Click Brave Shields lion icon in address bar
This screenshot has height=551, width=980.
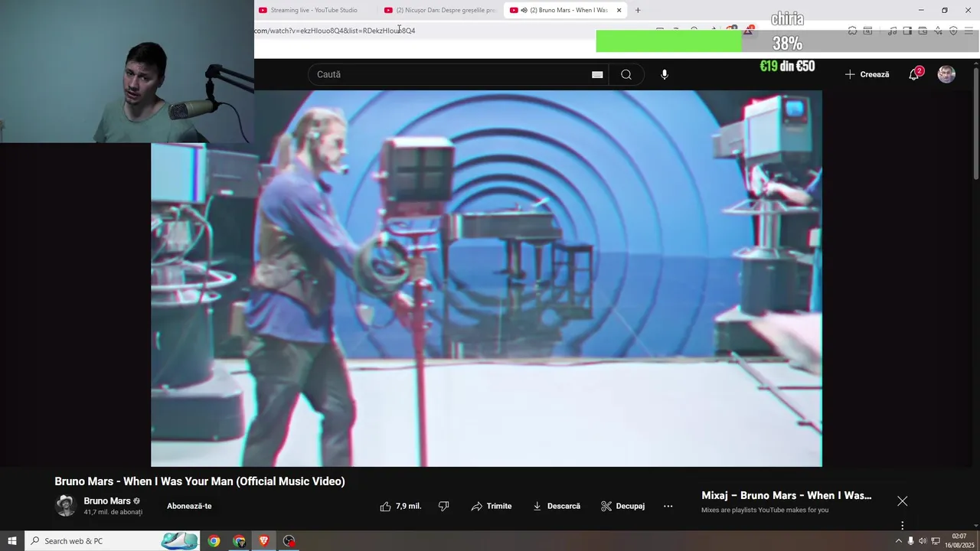click(732, 30)
